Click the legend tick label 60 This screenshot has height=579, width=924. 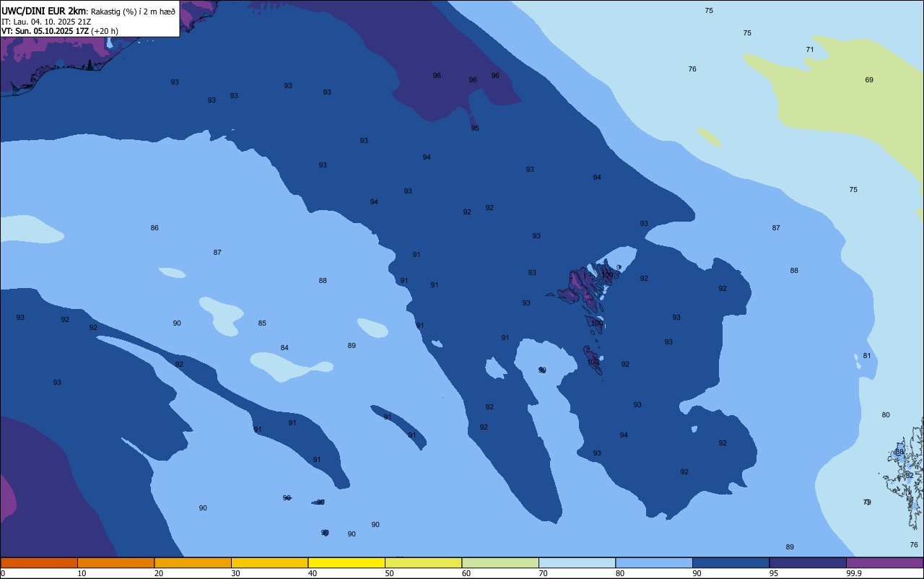[x=466, y=573]
